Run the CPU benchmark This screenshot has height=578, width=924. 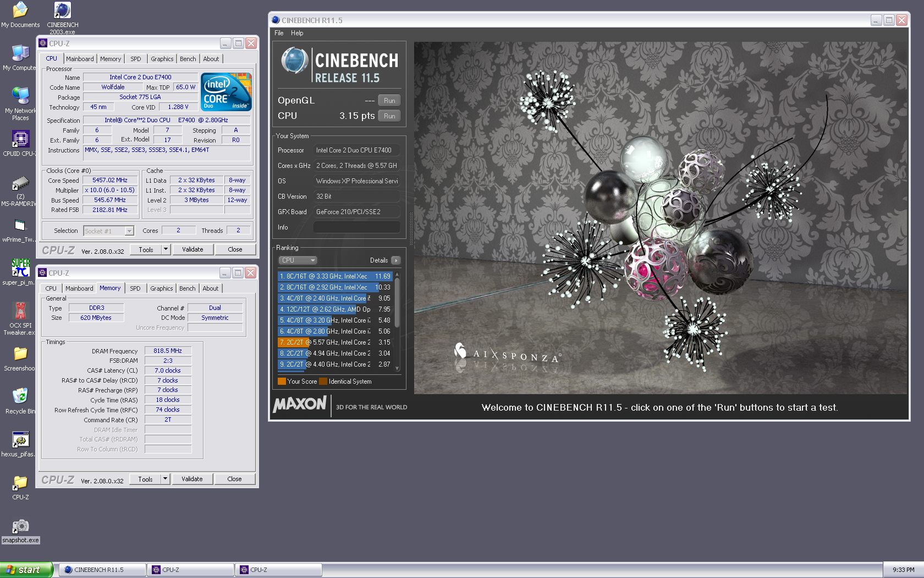(x=389, y=116)
